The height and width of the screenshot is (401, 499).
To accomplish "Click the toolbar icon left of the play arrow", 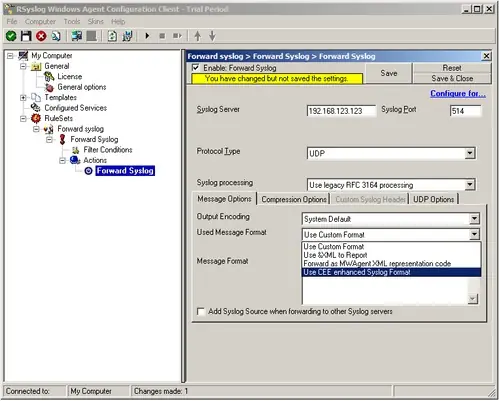I will point(127,36).
